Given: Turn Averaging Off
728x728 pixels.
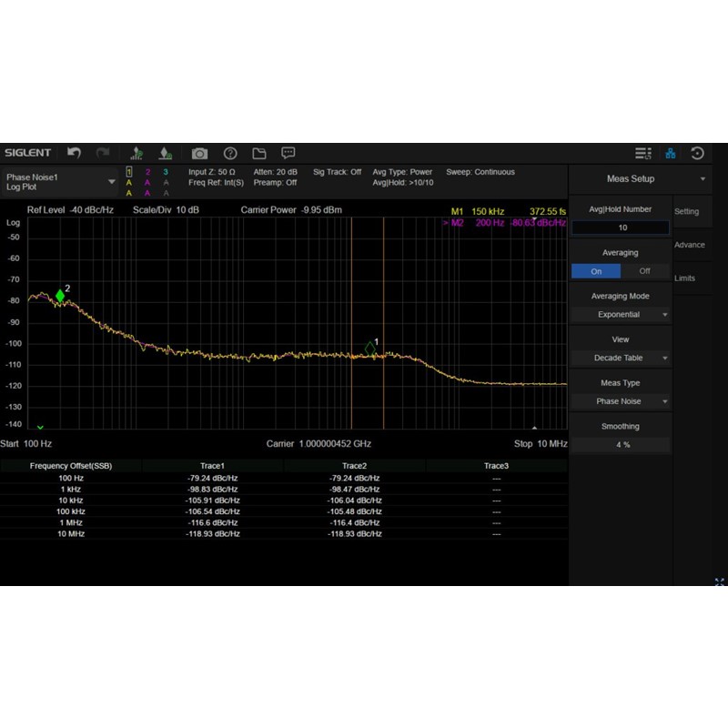Looking at the screenshot, I should coord(645,271).
